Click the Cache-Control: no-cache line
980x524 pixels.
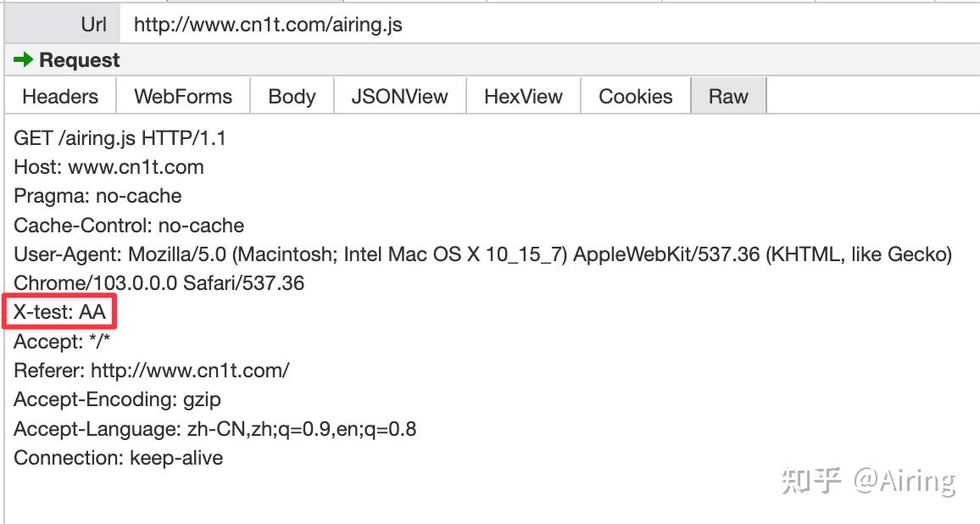tap(129, 226)
